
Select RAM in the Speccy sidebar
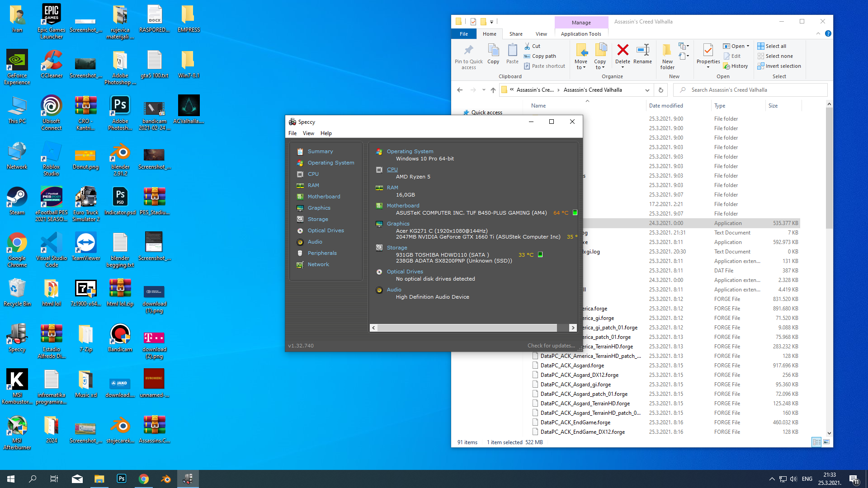coord(313,185)
